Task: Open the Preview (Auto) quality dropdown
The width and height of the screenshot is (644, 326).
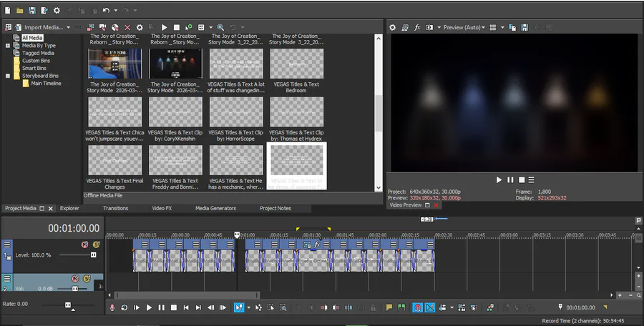Action: coord(464,27)
